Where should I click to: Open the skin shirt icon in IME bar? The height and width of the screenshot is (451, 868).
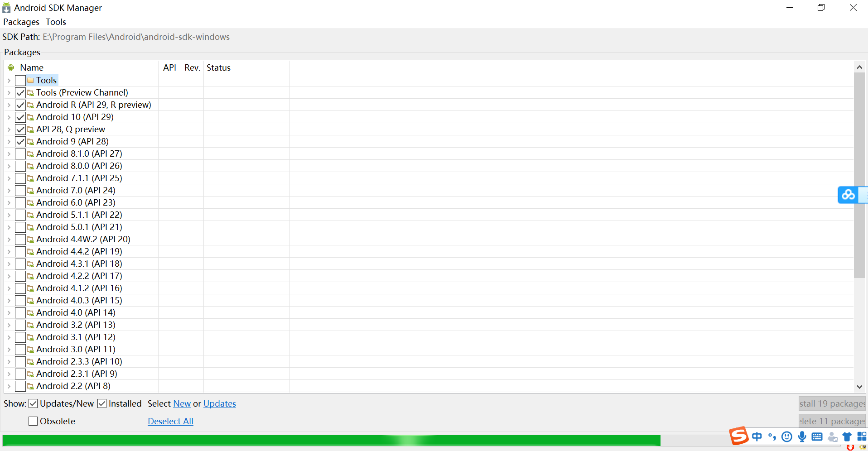(847, 437)
